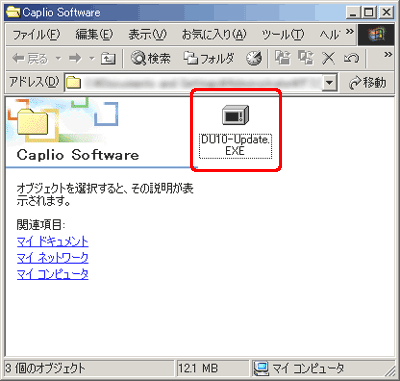Maximize the Caplio Software window
Viewport: 400px width, 381px height.
pyautogui.click(x=369, y=13)
